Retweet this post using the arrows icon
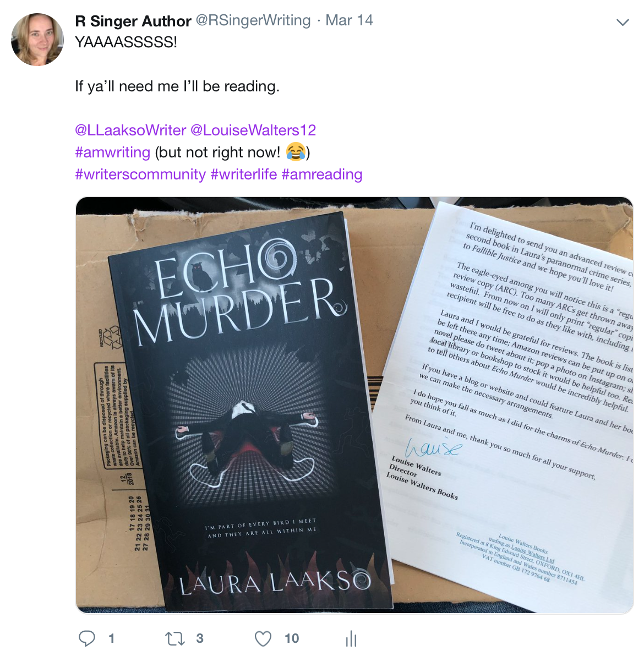 pos(174,639)
